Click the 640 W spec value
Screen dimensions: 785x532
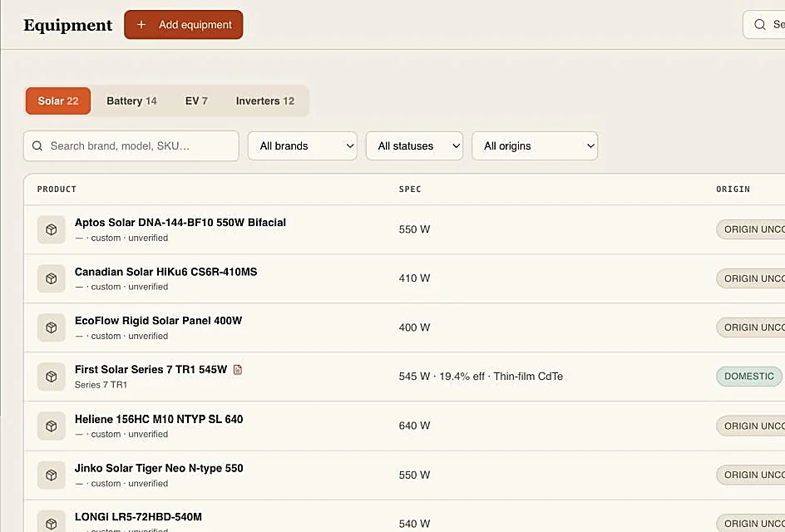(x=414, y=426)
